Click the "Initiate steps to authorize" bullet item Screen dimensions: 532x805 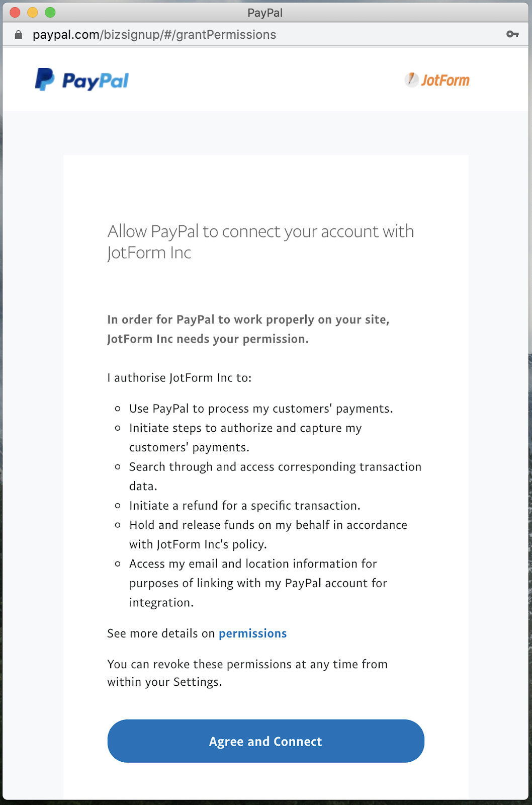[245, 437]
